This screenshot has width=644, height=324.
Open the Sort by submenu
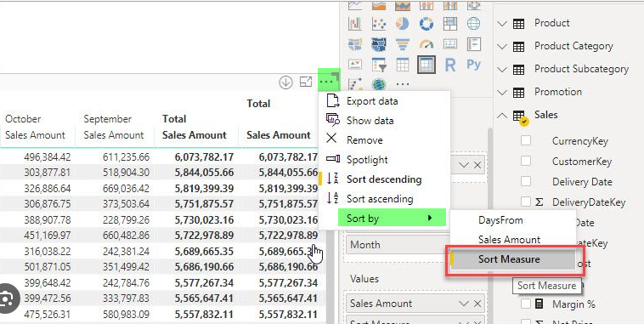(x=392, y=218)
